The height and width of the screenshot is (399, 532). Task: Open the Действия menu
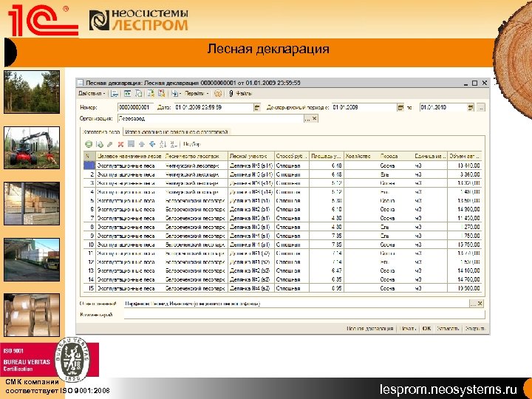pos(92,93)
